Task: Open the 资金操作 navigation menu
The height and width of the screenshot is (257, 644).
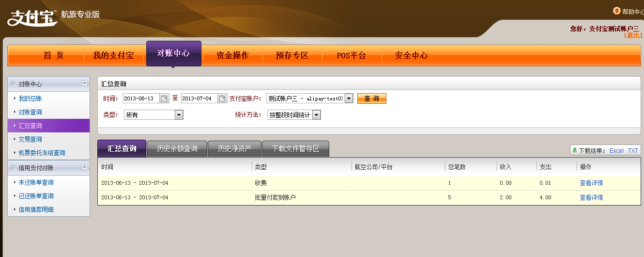Action: [232, 55]
